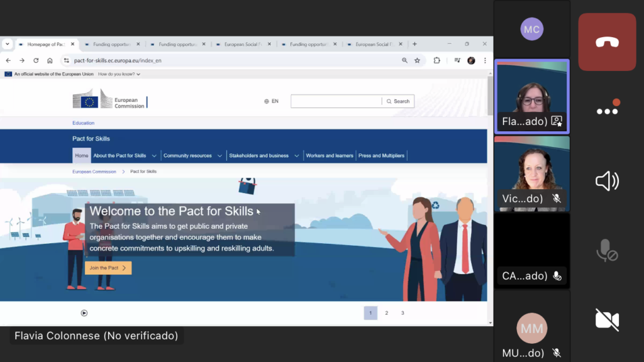Open the EN language selector
Image resolution: width=644 pixels, height=362 pixels.
click(x=271, y=101)
